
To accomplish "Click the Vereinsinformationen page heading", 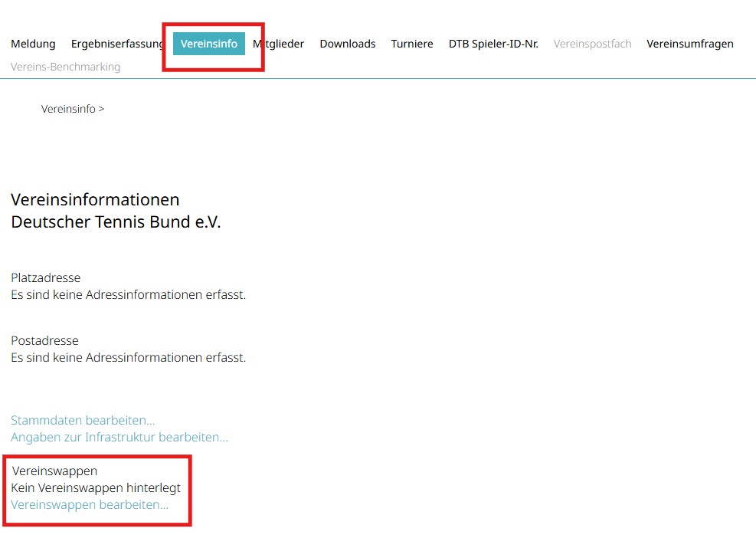I will 95,200.
